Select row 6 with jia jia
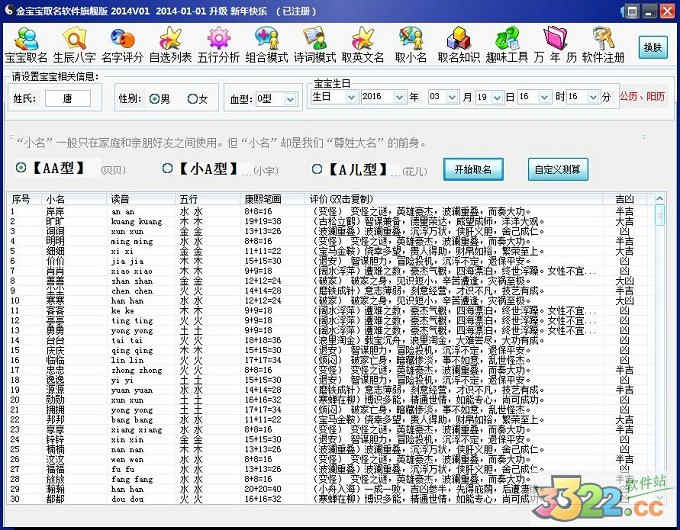The height and width of the screenshot is (530, 680). coord(332,261)
